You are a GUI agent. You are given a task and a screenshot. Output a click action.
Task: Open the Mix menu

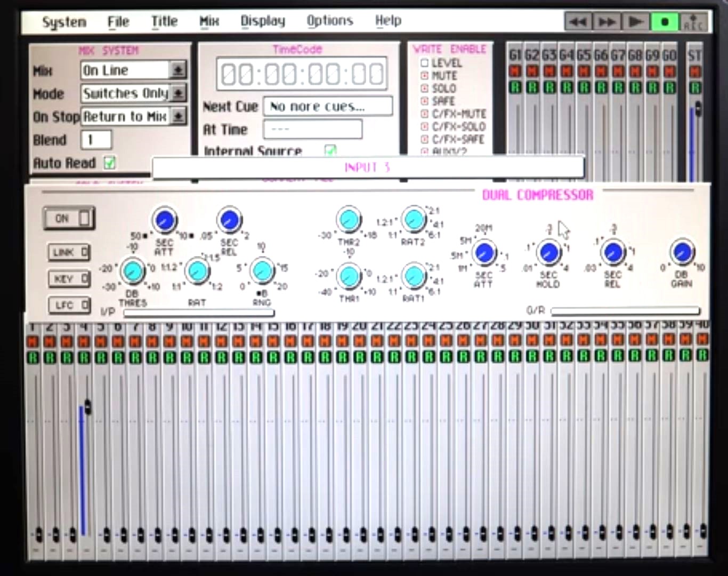[x=209, y=21]
